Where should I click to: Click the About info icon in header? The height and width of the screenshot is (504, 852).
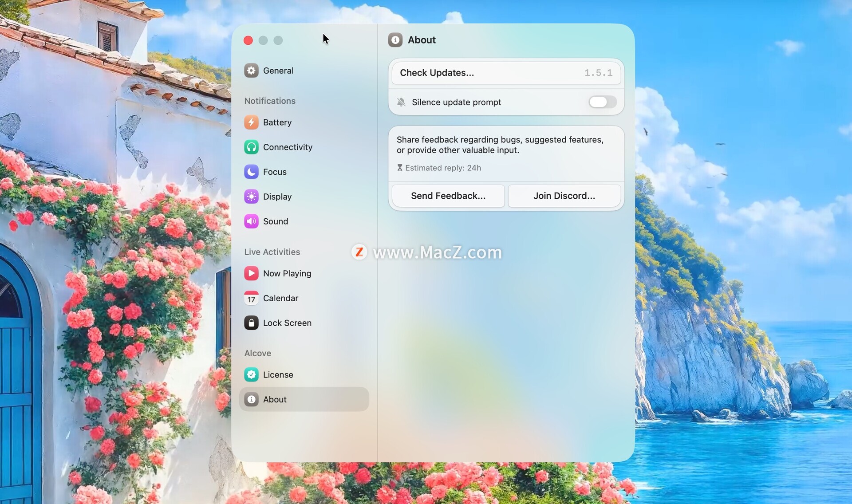click(x=395, y=40)
